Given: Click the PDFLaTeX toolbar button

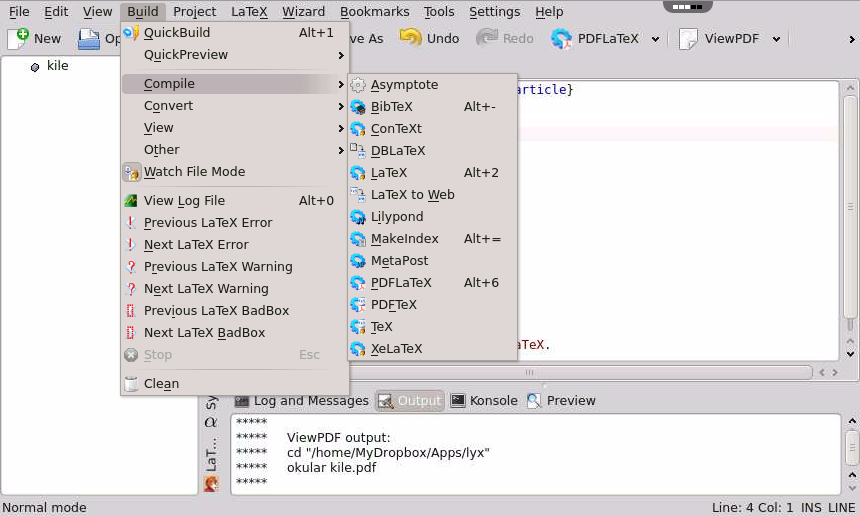Looking at the screenshot, I should (595, 38).
